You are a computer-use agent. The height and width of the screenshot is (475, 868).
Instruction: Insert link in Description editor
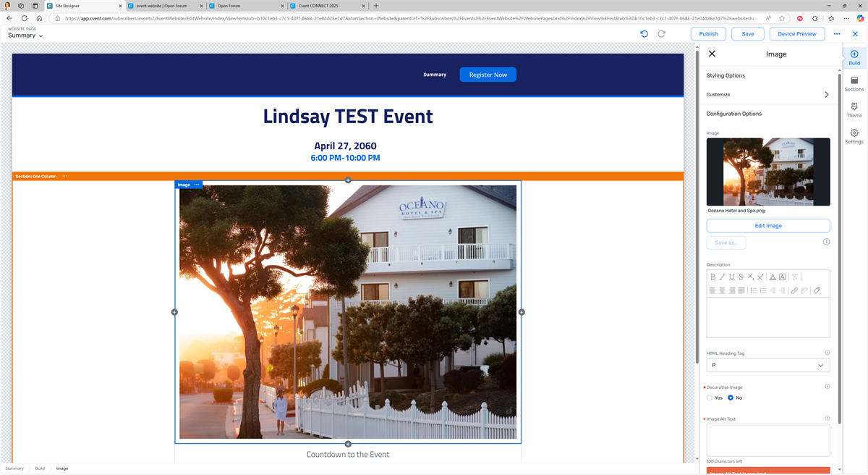pyautogui.click(x=794, y=290)
